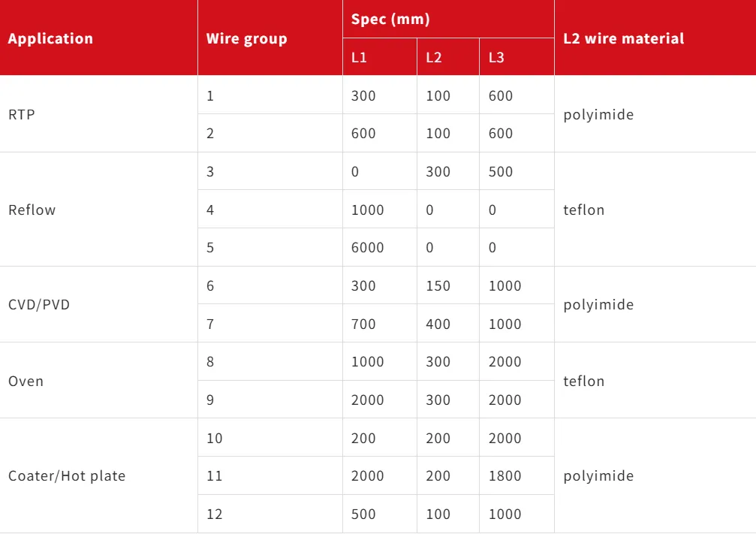This screenshot has height=534, width=756.
Task: Click the 6000 value in L1 column
Action: coord(367,248)
